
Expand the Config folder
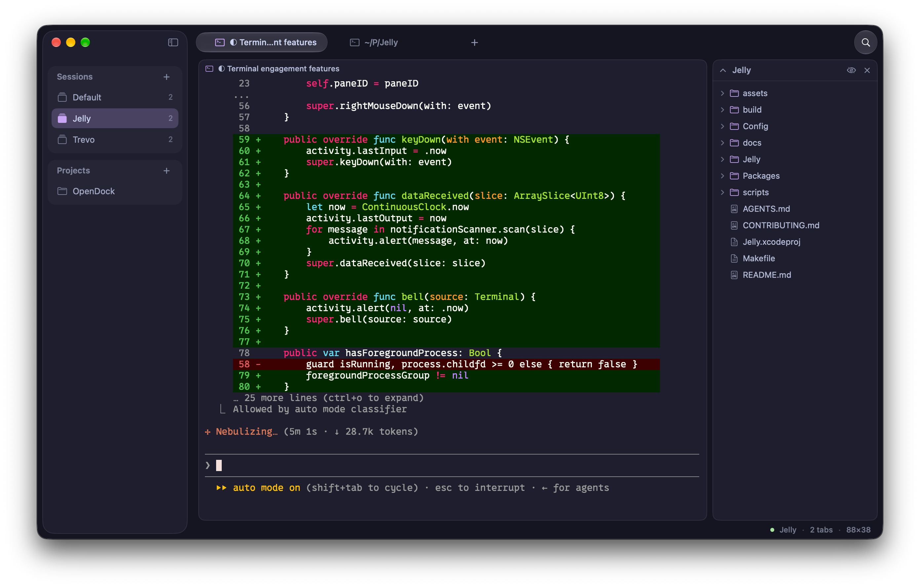point(722,127)
